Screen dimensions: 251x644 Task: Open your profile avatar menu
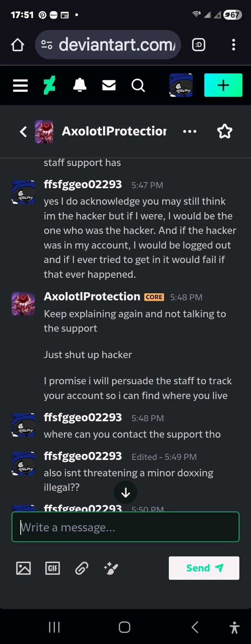(x=181, y=85)
